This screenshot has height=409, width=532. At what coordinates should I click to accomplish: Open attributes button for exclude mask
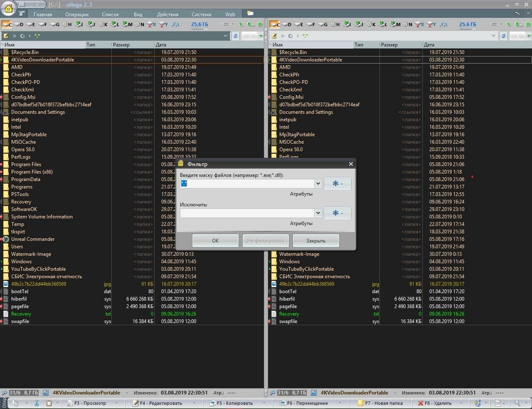point(337,213)
